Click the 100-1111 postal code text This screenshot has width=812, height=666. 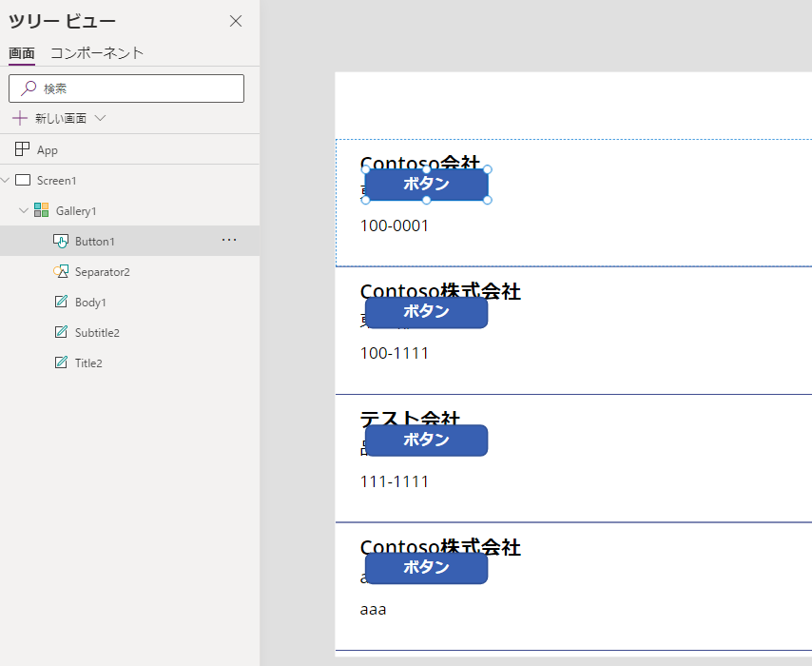point(394,354)
